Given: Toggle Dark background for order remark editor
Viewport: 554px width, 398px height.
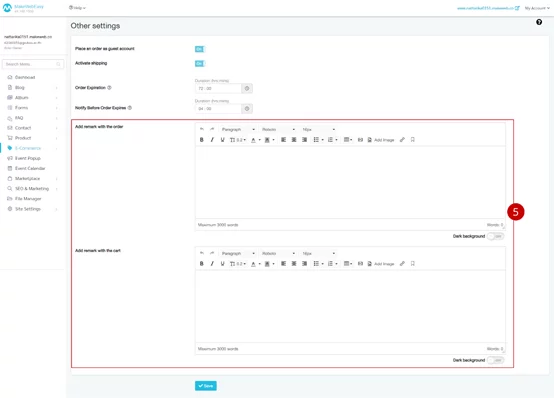Looking at the screenshot, I should 496,236.
